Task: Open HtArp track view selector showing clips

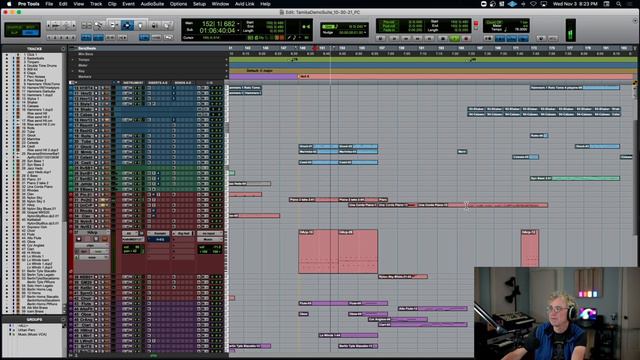Action: tap(92, 246)
